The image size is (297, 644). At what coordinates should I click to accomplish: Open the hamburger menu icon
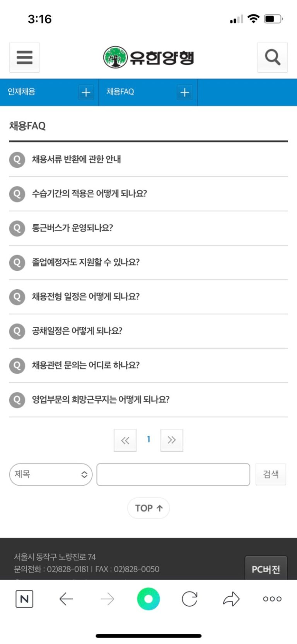(24, 57)
